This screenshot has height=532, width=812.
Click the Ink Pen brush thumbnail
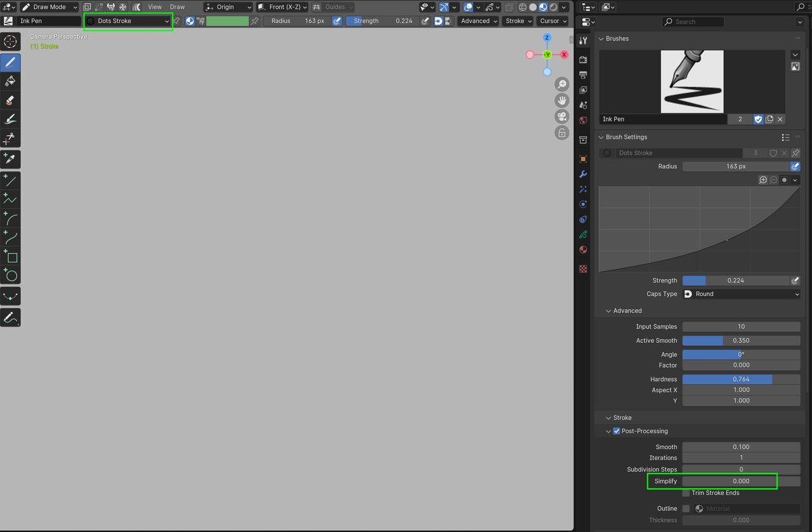(x=691, y=81)
